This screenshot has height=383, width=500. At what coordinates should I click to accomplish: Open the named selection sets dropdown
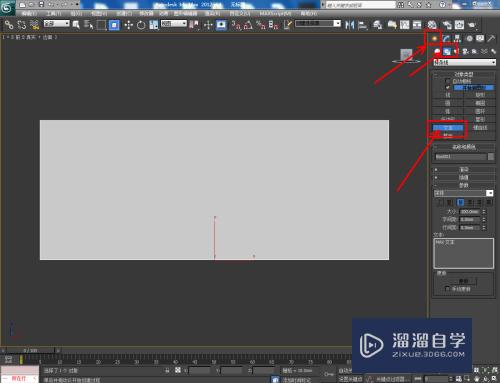coord(318,24)
